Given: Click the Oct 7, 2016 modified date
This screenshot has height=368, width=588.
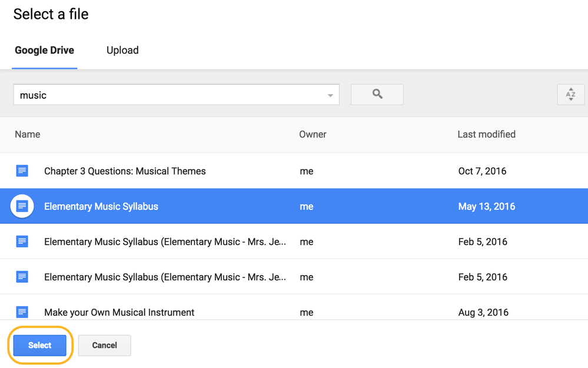Looking at the screenshot, I should pos(482,171).
